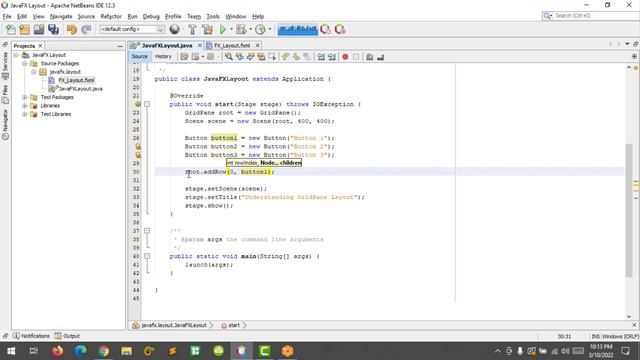This screenshot has height=360, width=640.
Task: Click the Profile Project clock icon
Action: [x=260, y=29]
